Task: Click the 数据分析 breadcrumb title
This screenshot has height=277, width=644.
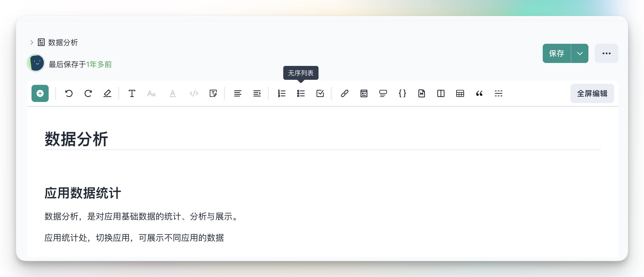Action: pos(63,42)
